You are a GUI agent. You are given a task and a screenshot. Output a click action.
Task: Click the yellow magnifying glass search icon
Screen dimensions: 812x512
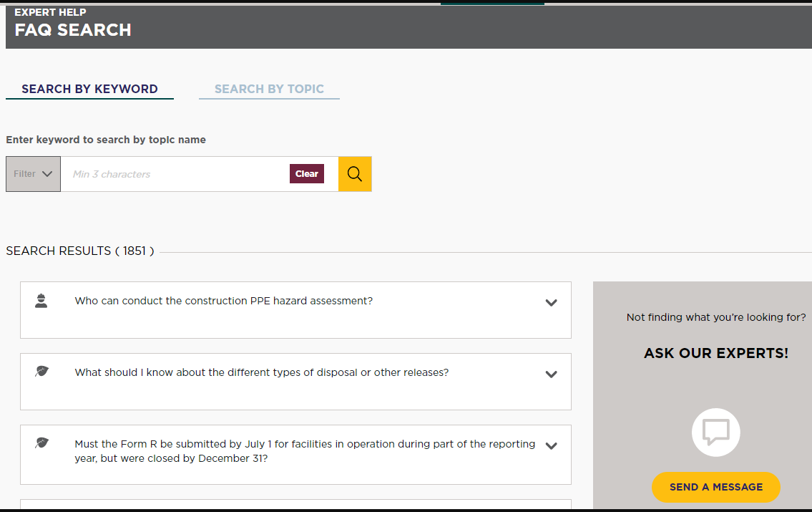pos(355,174)
